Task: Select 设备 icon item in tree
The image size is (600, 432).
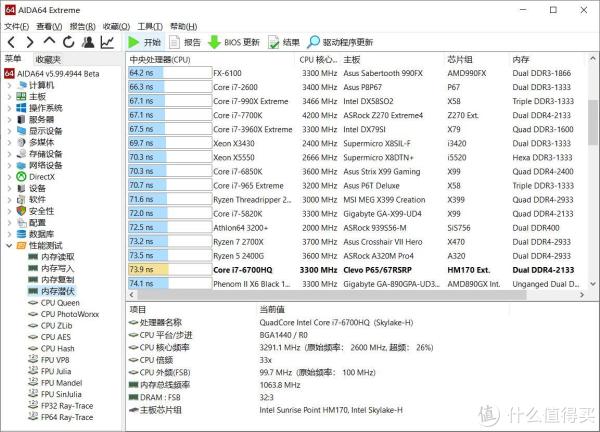Action: pyautogui.click(x=21, y=188)
